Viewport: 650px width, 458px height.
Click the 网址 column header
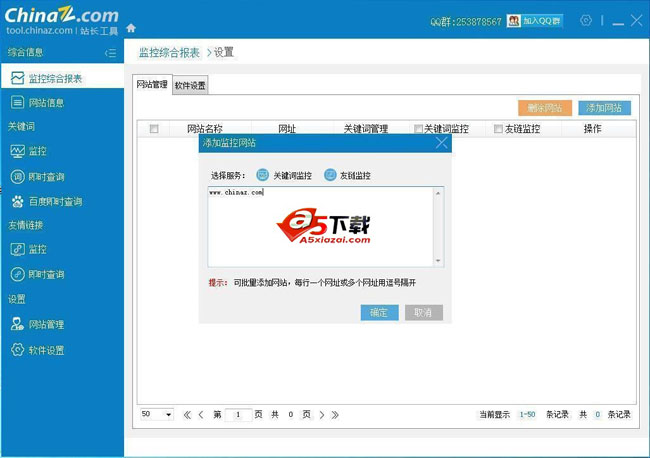(287, 129)
